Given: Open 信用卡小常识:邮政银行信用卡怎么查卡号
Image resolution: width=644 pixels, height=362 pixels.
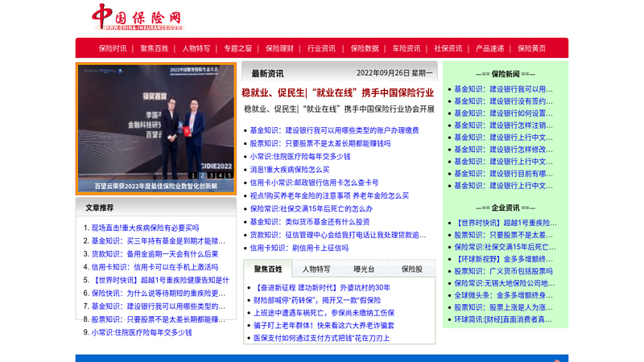Looking at the screenshot, I should [x=314, y=183].
